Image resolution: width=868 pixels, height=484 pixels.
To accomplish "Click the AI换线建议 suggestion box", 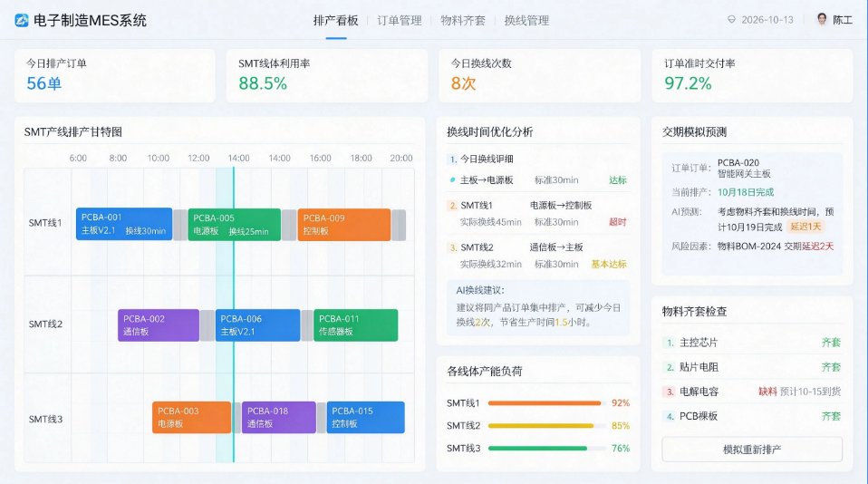I will (x=538, y=307).
